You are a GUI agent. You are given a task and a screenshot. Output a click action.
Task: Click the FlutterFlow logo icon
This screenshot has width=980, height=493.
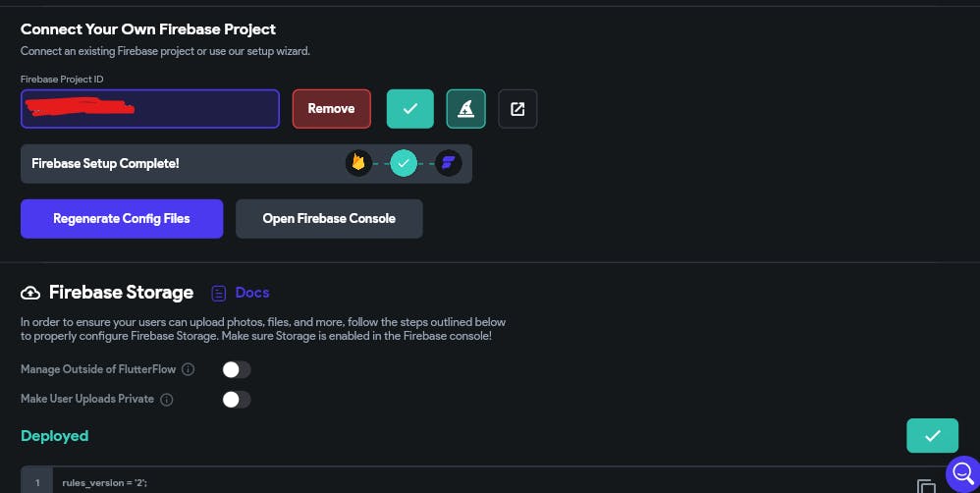click(x=448, y=163)
